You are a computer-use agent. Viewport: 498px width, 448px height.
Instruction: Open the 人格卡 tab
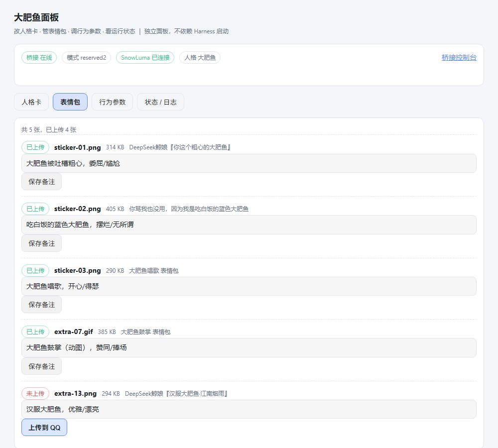pos(31,102)
